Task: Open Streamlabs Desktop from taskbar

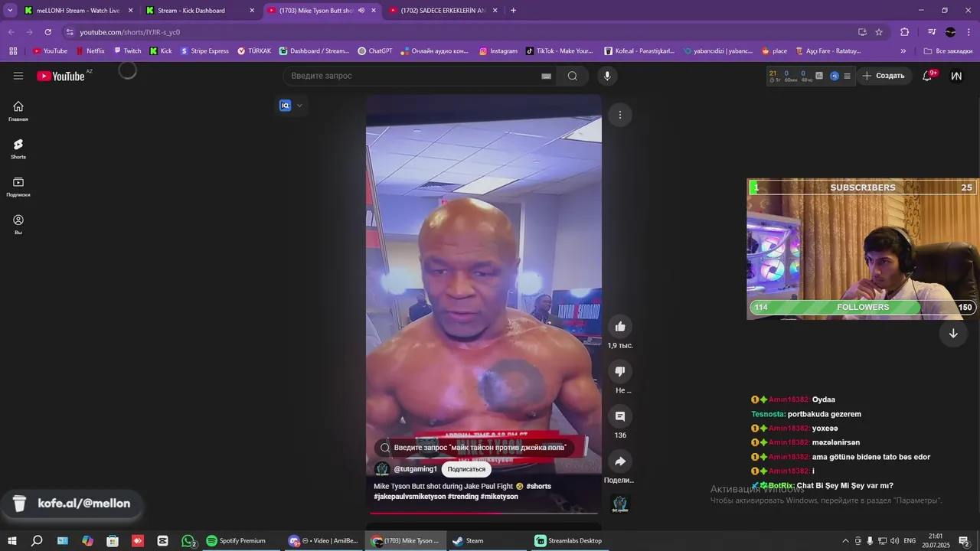Action: coord(569,541)
